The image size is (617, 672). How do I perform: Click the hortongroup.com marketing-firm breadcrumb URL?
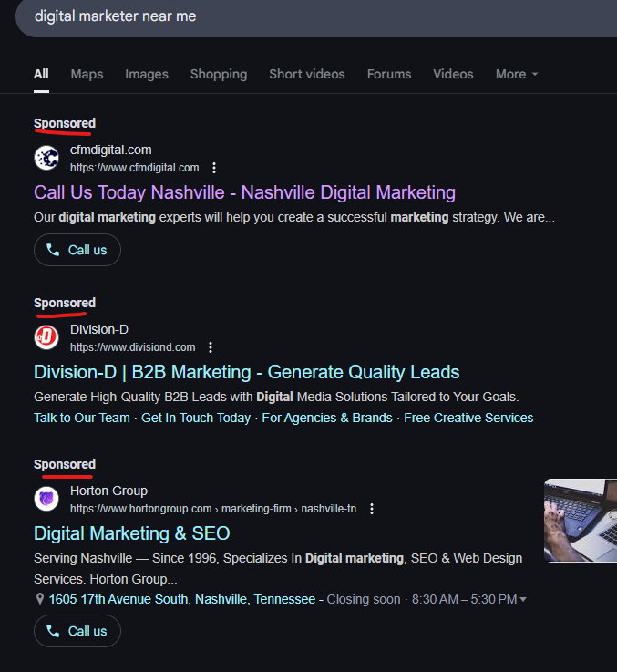pos(213,509)
